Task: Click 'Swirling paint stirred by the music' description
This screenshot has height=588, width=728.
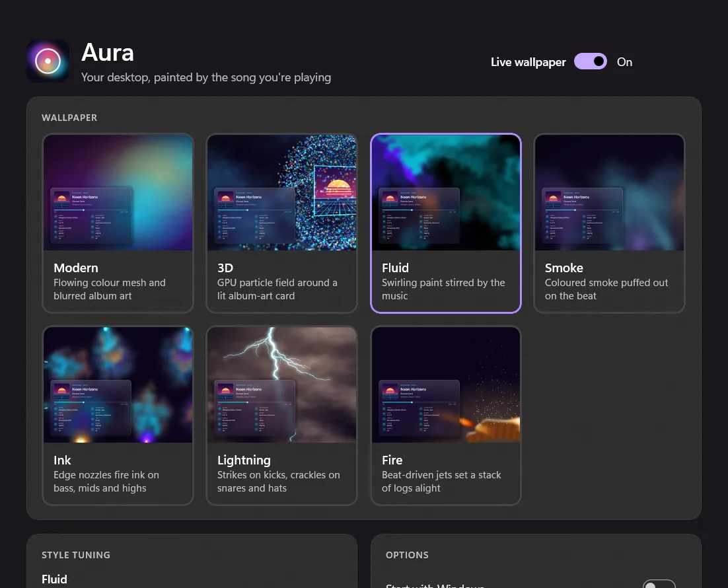Action: pos(443,289)
